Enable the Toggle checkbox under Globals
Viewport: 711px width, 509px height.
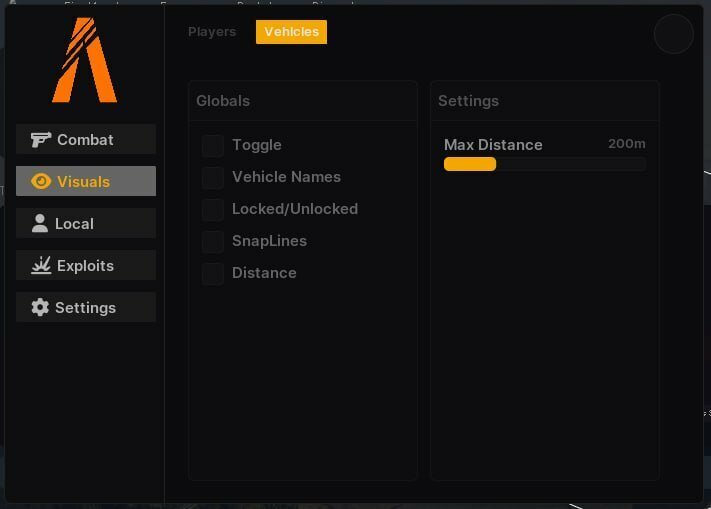pos(213,145)
